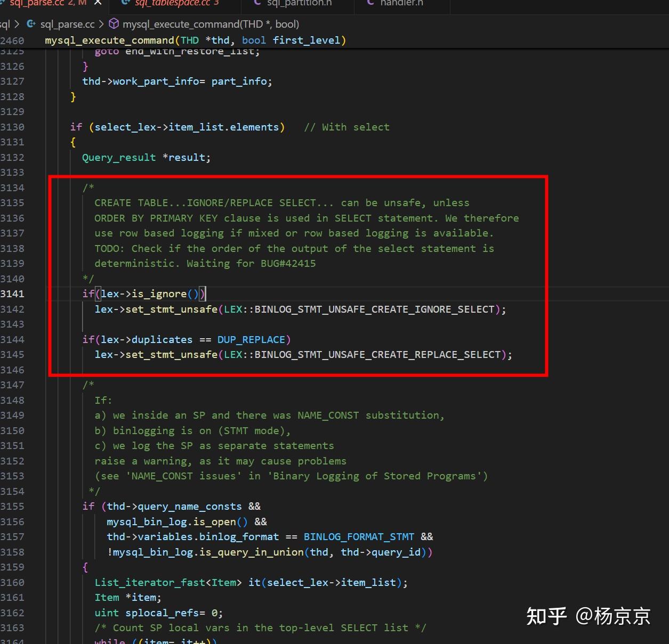Click the chevron between sql and sql_parse.cc
669x644 pixels.
pyautogui.click(x=18, y=24)
